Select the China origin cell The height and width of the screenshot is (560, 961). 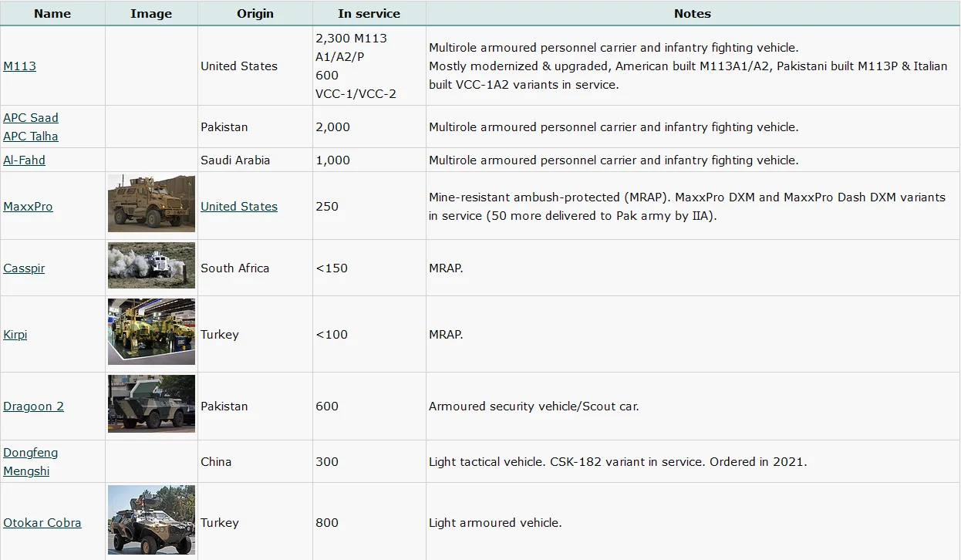[x=255, y=462]
